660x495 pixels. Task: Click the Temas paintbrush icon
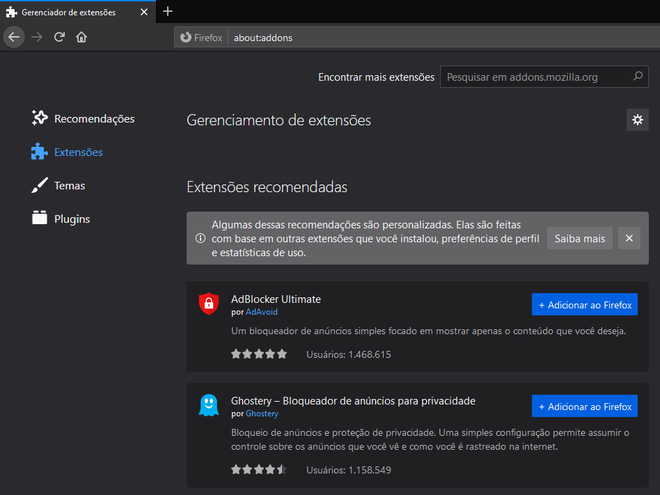click(x=40, y=185)
